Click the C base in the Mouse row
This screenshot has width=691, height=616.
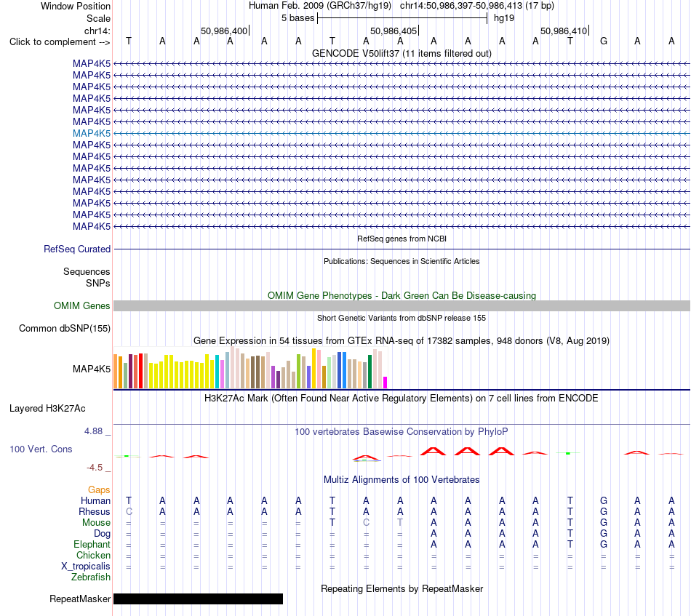click(366, 523)
